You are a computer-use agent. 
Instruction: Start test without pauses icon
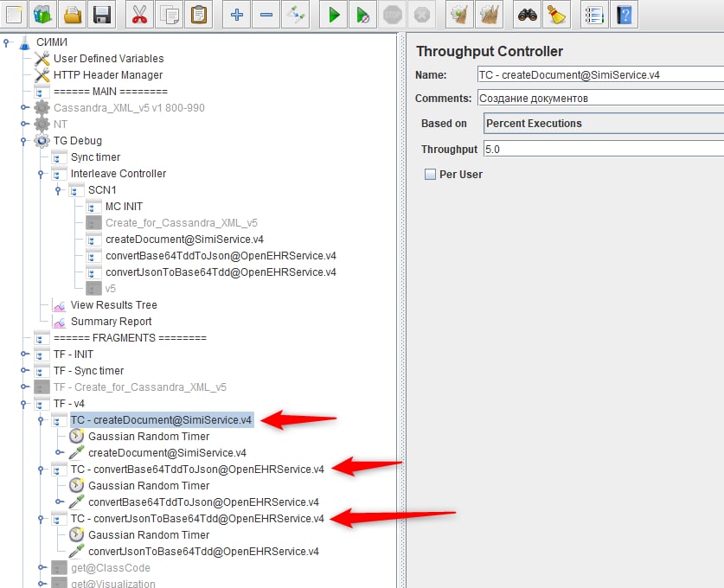pos(363,15)
